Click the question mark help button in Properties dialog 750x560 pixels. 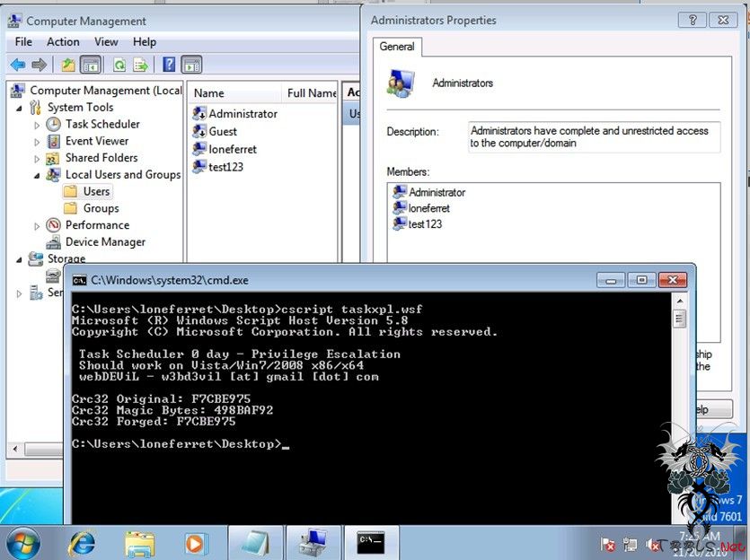click(x=693, y=20)
